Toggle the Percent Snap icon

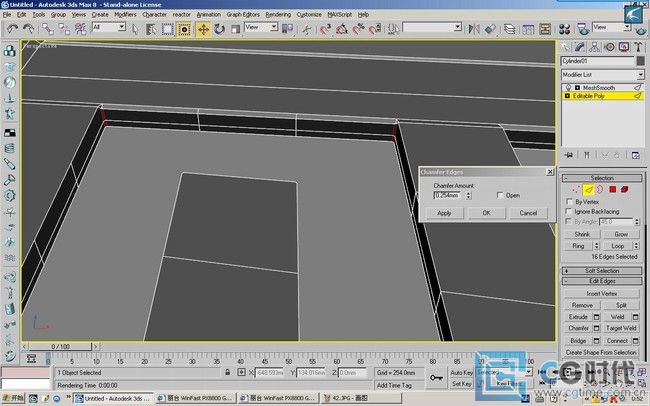coord(358,29)
